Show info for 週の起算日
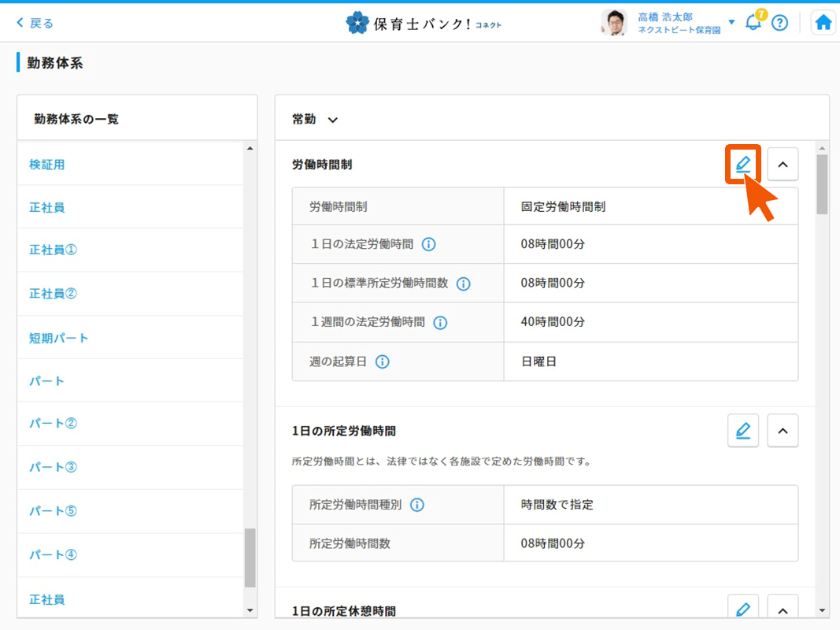 (x=383, y=361)
